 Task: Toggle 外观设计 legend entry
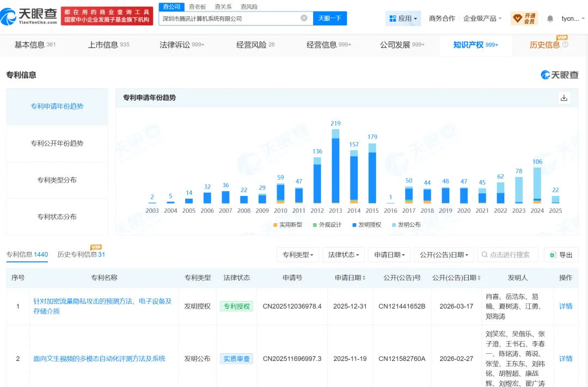[x=327, y=225]
